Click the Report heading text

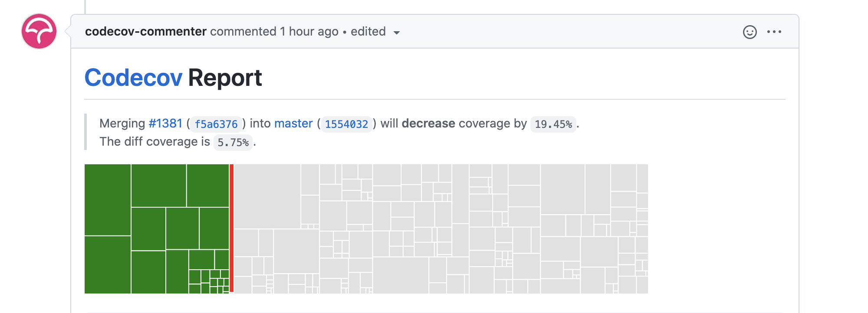[225, 78]
